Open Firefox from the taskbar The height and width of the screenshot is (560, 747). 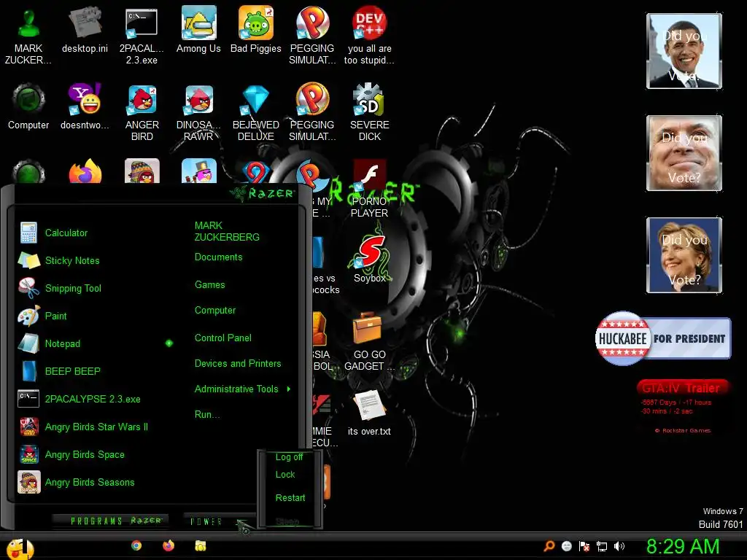pyautogui.click(x=169, y=545)
